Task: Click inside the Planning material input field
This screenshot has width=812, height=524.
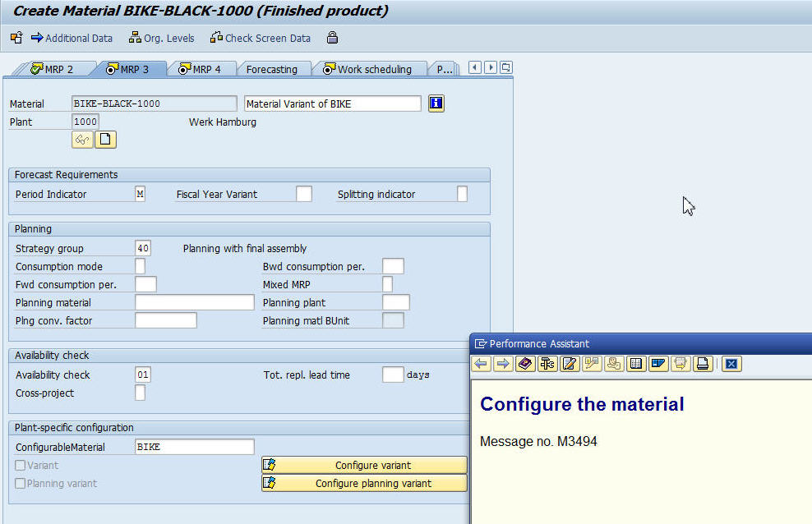Action: pyautogui.click(x=193, y=301)
